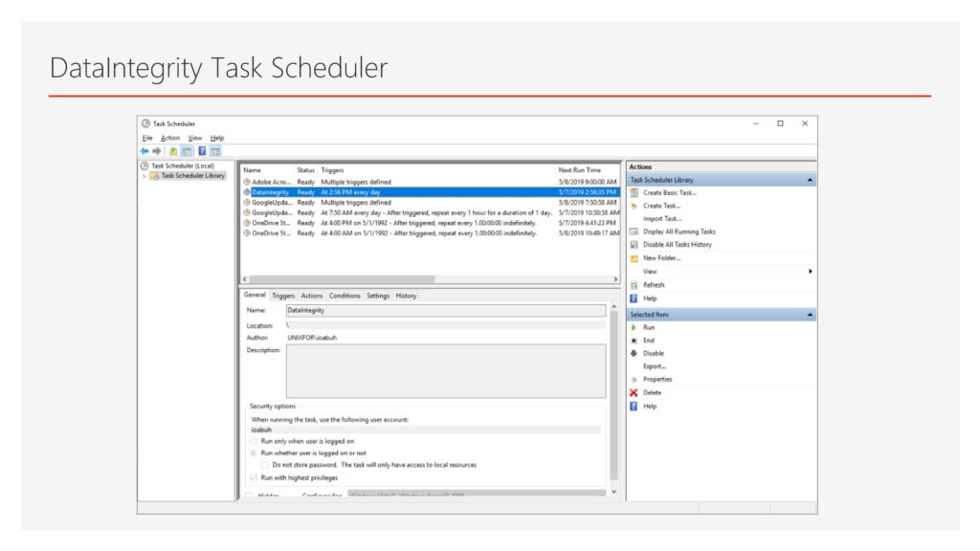Click Export... in the Selected Item section
This screenshot has height=551, width=980.
pyautogui.click(x=655, y=366)
